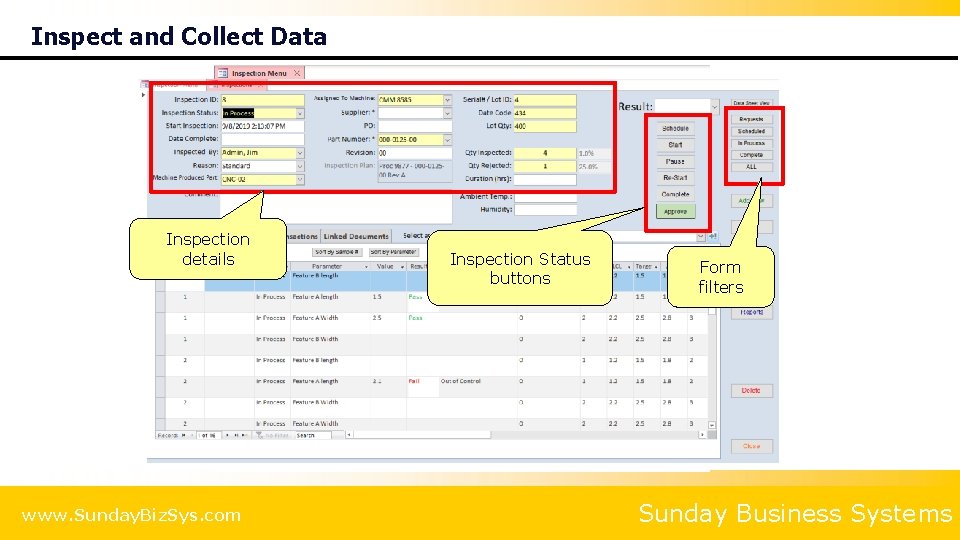Switch to the Inspection Menu tab

point(259,73)
